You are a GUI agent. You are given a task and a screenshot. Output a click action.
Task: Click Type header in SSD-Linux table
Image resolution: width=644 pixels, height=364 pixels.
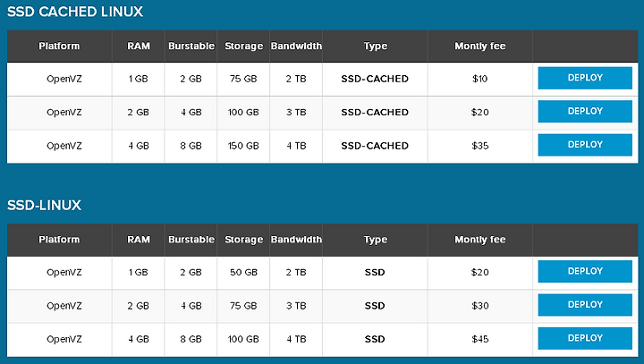pyautogui.click(x=375, y=240)
